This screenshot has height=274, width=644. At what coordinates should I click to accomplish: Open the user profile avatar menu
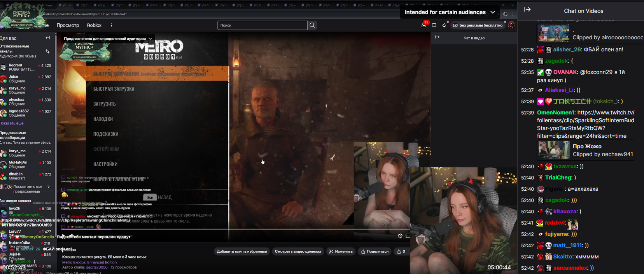[x=511, y=25]
